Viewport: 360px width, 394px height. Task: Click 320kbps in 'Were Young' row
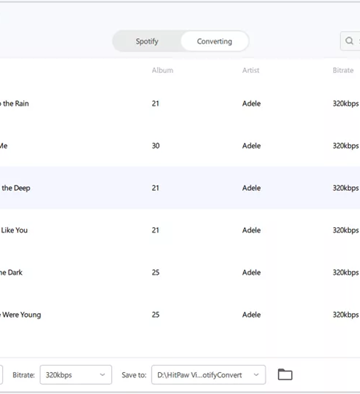346,315
